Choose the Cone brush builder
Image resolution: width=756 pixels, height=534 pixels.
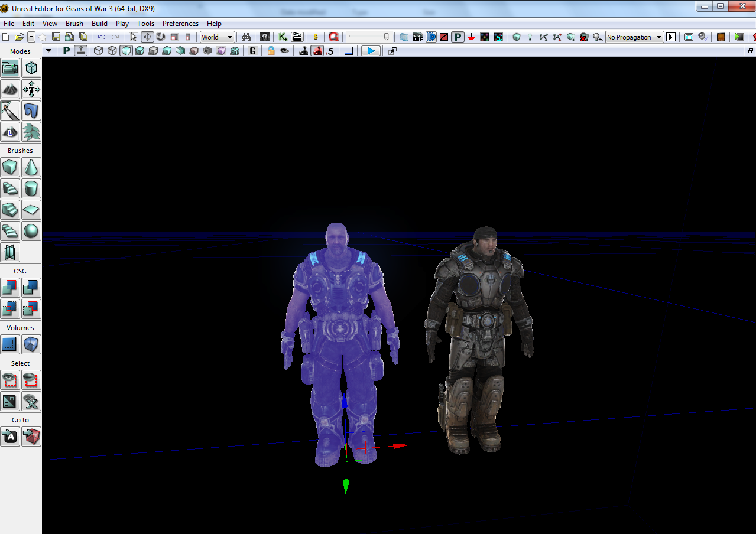(x=31, y=167)
